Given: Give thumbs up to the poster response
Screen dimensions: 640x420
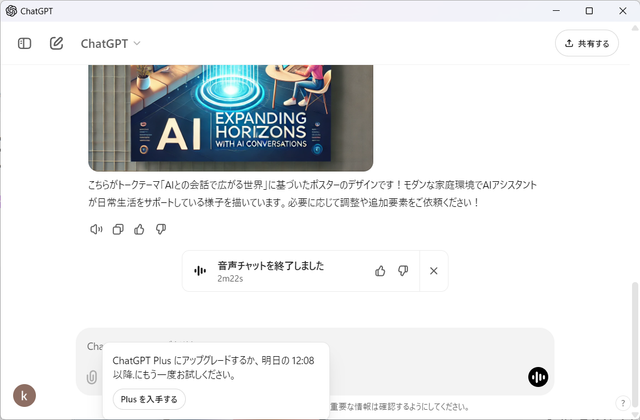Looking at the screenshot, I should pos(139,229).
